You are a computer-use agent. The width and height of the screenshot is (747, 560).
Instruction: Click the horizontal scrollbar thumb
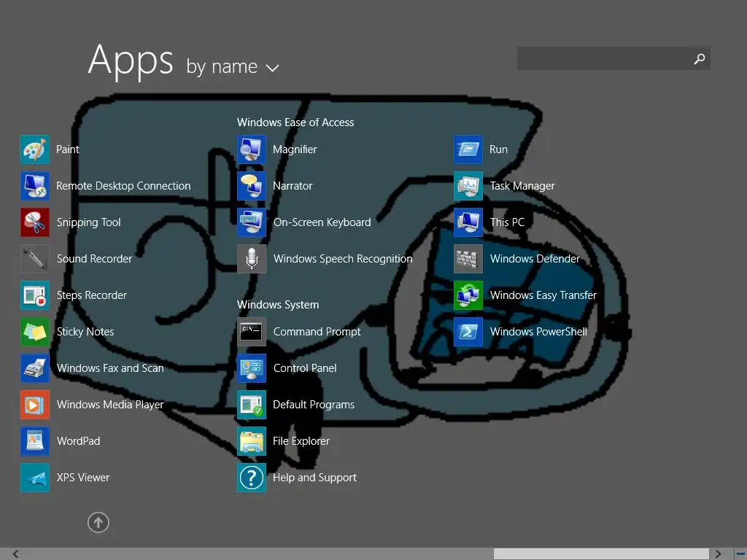pos(601,554)
